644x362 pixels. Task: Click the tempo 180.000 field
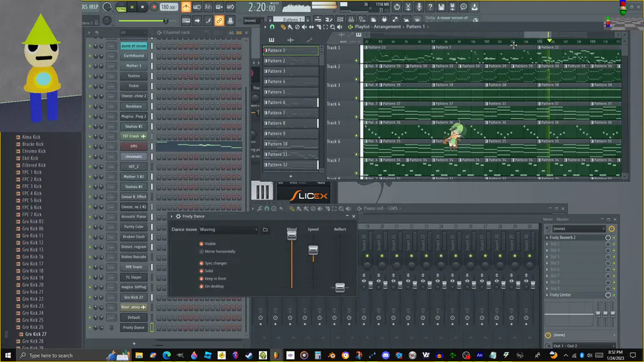168,7
